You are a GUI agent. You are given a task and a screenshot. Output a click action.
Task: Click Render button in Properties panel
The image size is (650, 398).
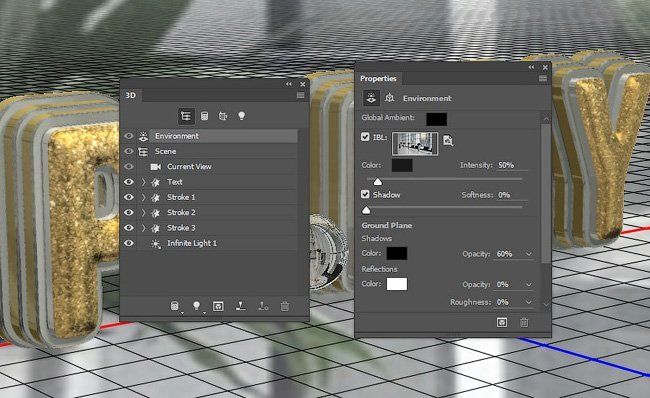(502, 322)
